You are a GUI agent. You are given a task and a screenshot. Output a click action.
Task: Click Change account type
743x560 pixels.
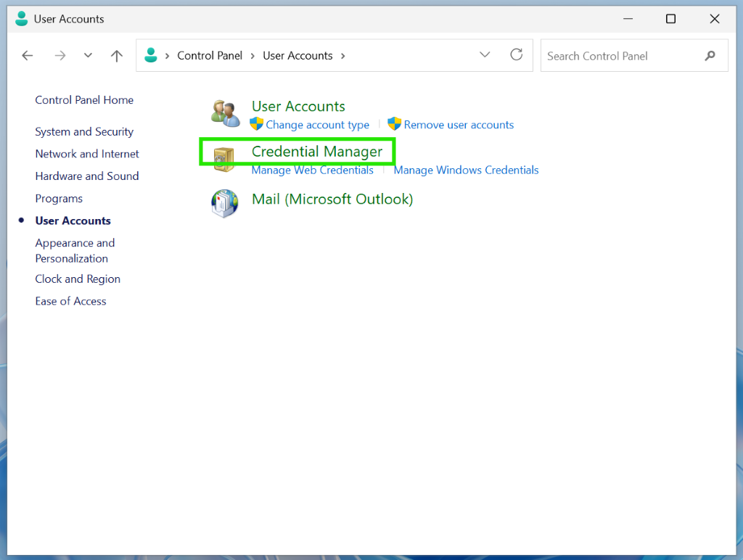coord(318,125)
